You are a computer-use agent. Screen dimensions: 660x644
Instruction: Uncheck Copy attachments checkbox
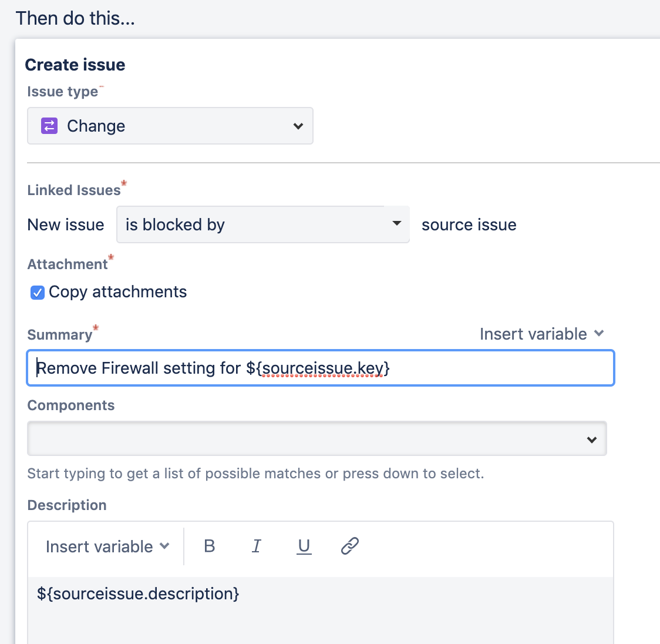pos(38,292)
